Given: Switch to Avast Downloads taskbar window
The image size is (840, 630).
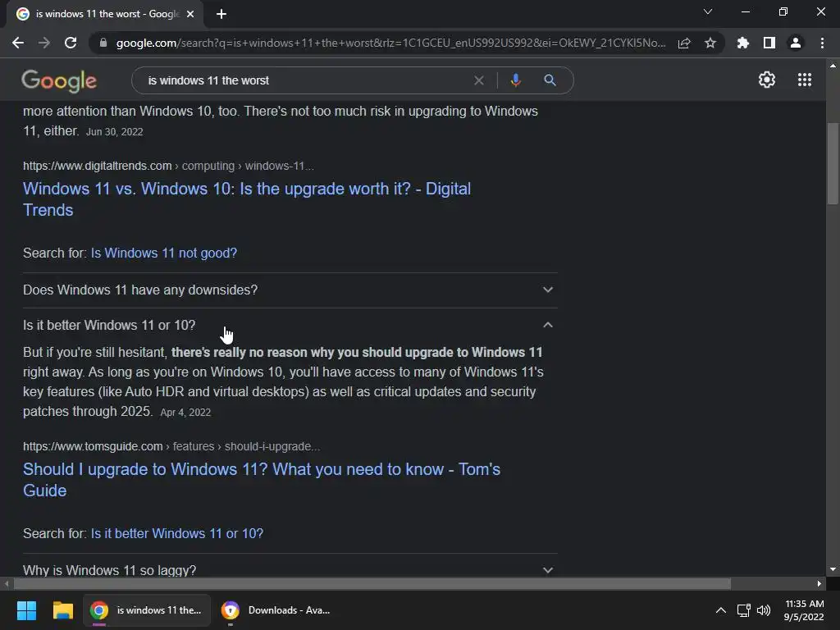Looking at the screenshot, I should [x=277, y=610].
